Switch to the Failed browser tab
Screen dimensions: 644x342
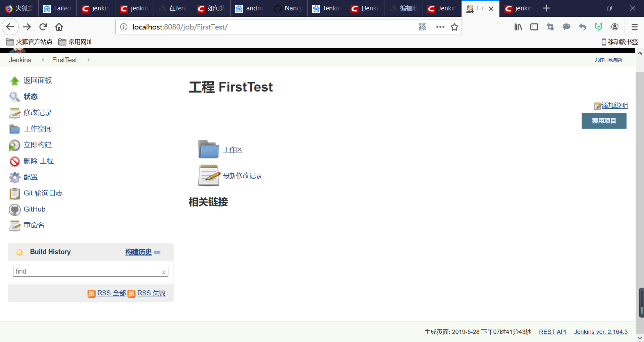tap(57, 8)
